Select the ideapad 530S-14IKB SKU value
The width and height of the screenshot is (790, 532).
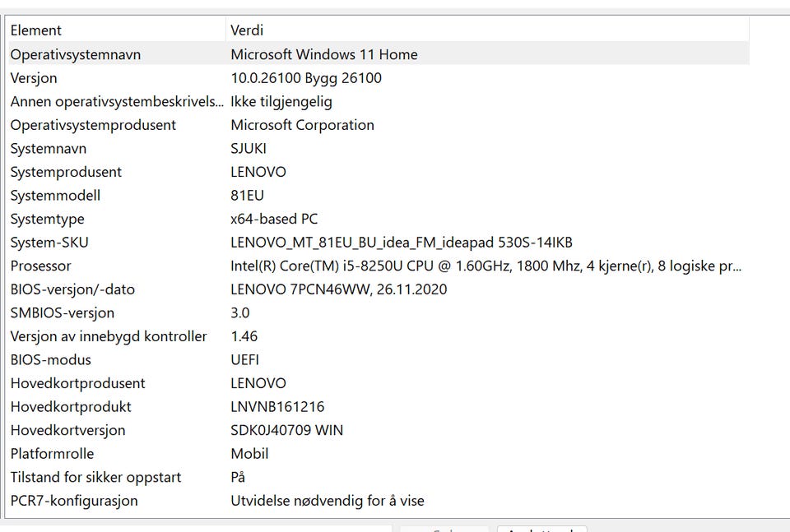point(402,243)
